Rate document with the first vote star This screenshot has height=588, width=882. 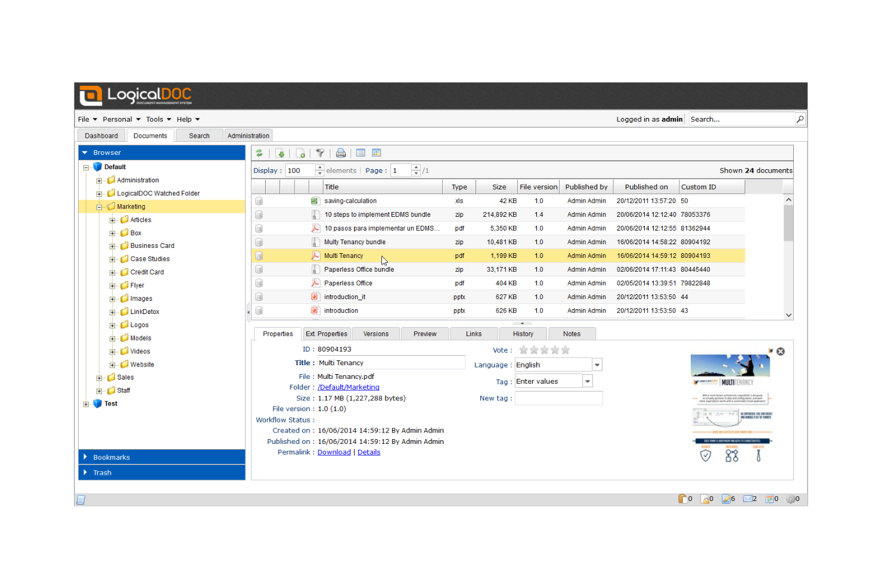pyautogui.click(x=524, y=350)
